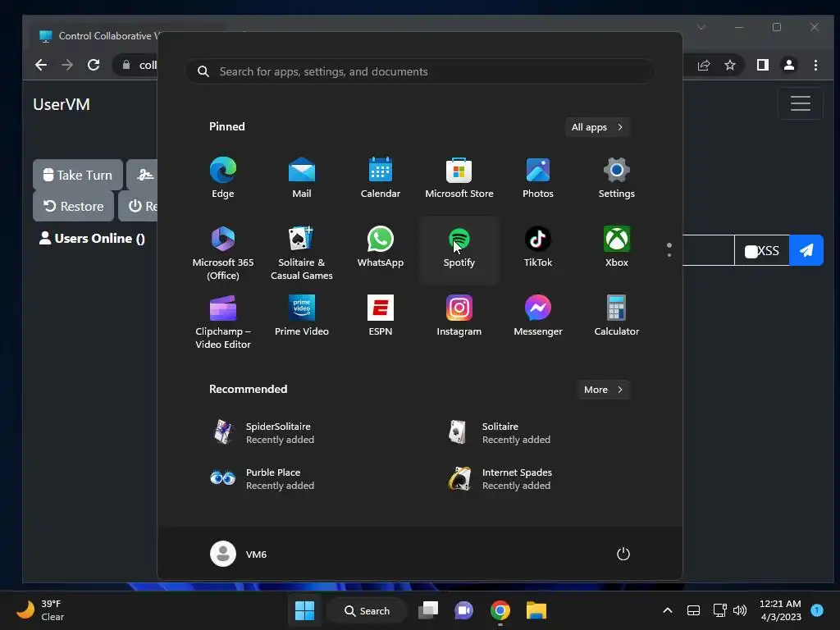840x630 pixels.
Task: Bookmark this page with the star icon
Action: pyautogui.click(x=729, y=65)
